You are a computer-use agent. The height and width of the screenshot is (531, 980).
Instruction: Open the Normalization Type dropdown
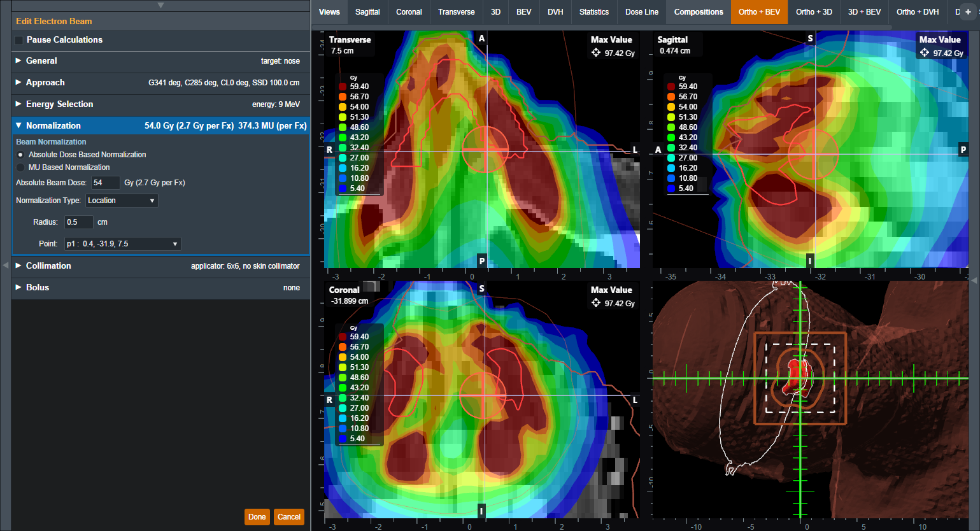[121, 201]
